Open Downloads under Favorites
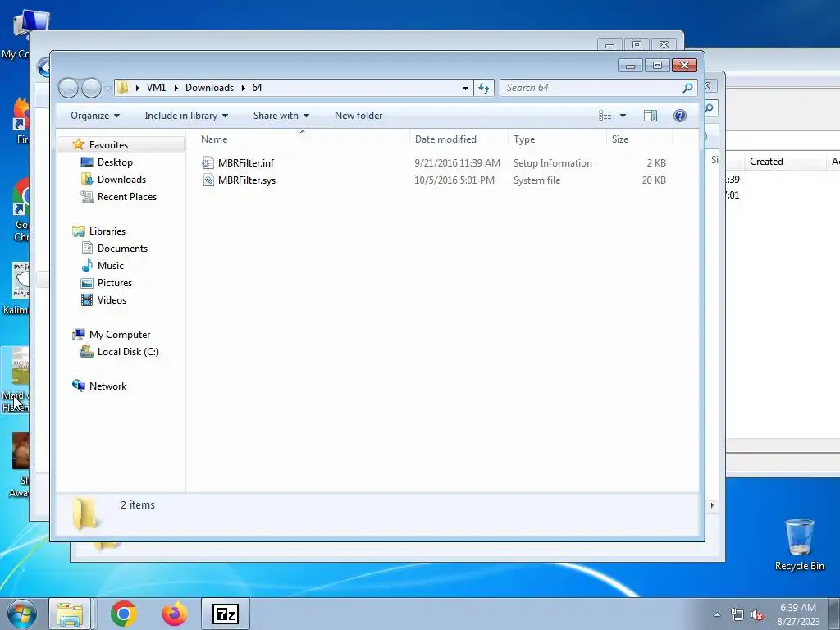 pos(121,180)
